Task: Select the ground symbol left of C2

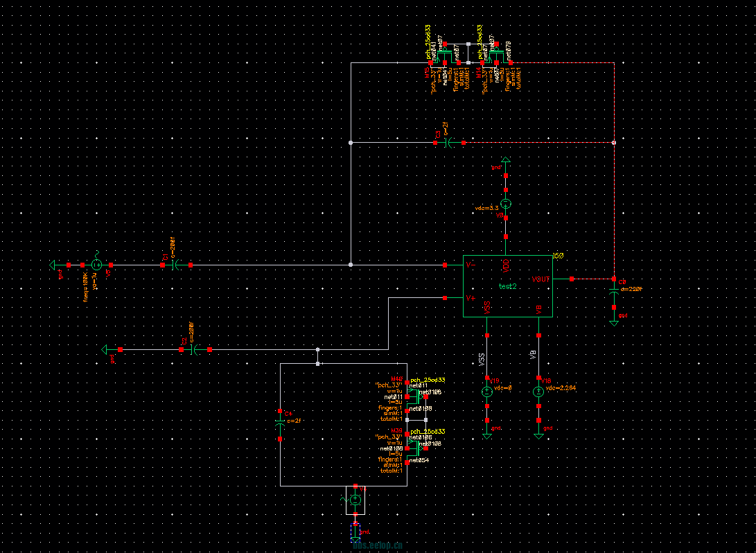Action: click(105, 349)
